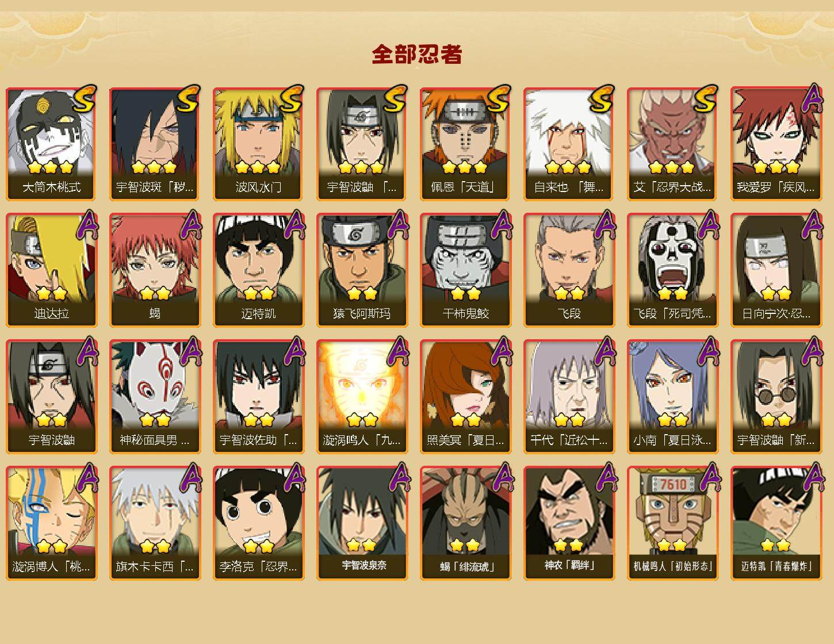Choose the 神农「羁绊」 character portrait
Screen dimensions: 834x644
point(569,523)
